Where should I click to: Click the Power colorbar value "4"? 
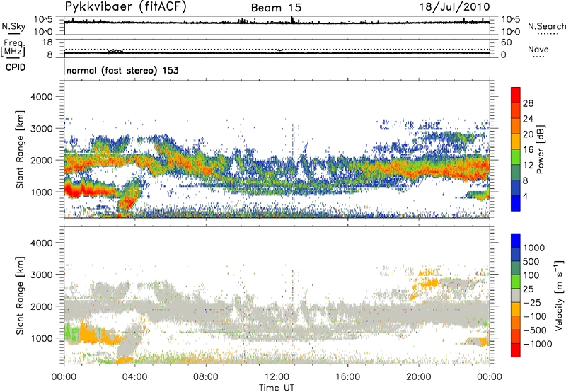pyautogui.click(x=525, y=196)
